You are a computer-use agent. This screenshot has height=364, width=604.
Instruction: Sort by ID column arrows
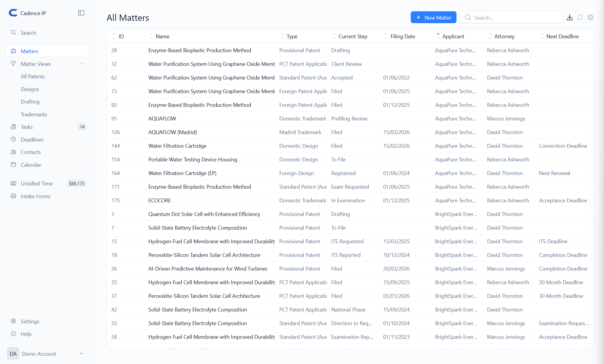(114, 36)
